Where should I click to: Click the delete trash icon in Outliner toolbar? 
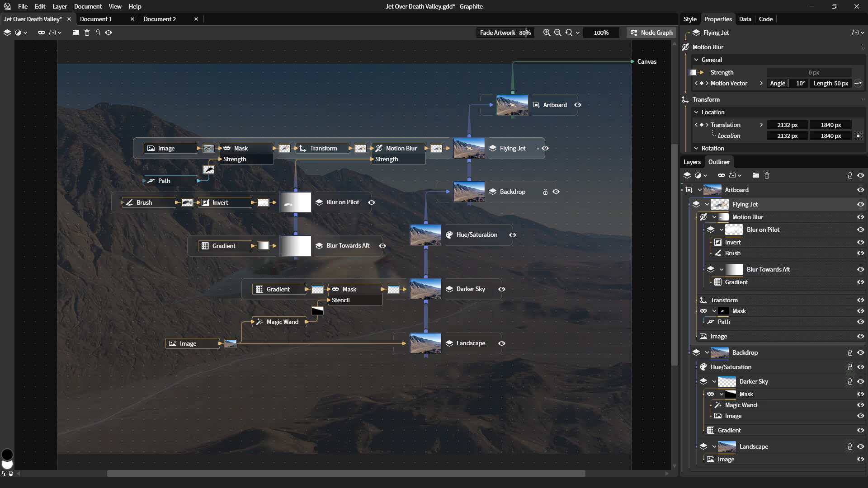click(x=767, y=175)
